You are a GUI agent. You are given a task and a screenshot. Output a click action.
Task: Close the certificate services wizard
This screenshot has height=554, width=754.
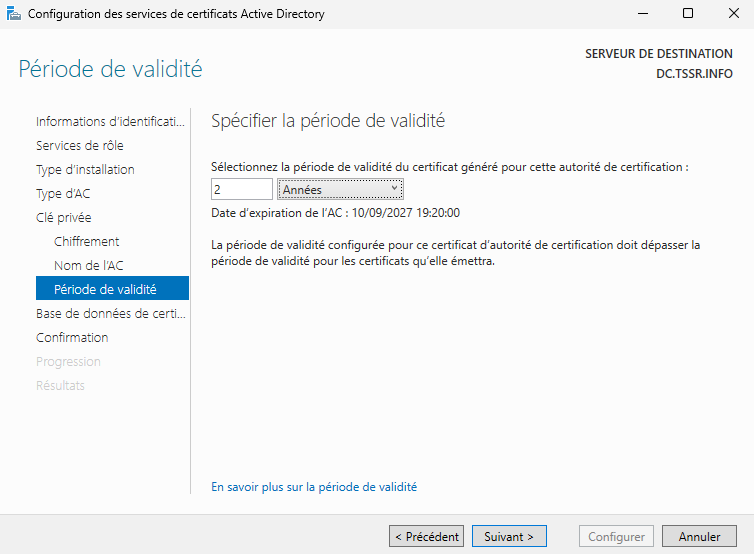coord(732,14)
